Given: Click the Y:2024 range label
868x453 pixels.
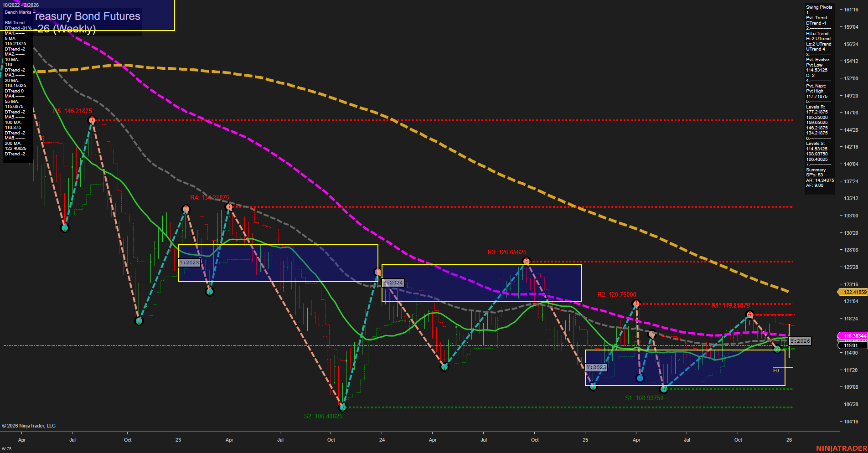Looking at the screenshot, I should 393,282.
